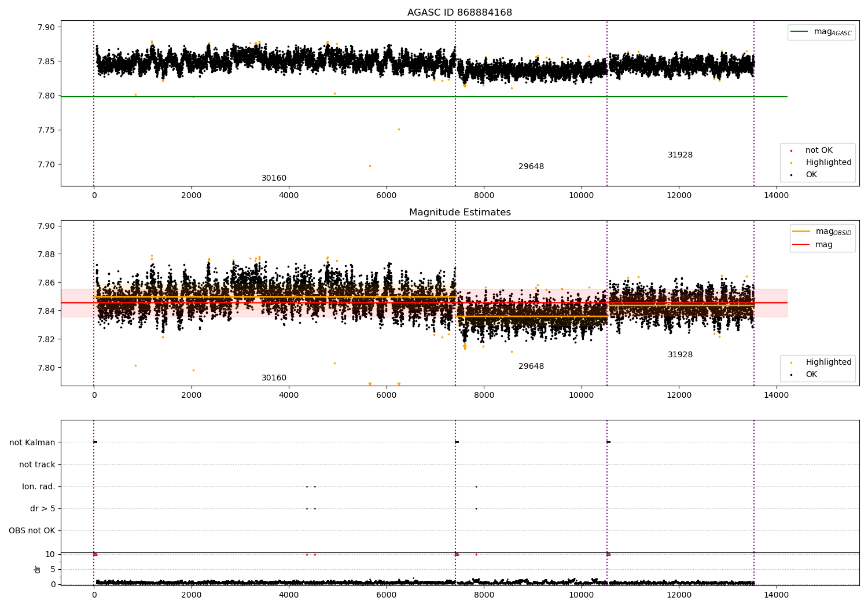Click the Ion. rad. axis label
The image size is (868, 608).
coord(39,487)
